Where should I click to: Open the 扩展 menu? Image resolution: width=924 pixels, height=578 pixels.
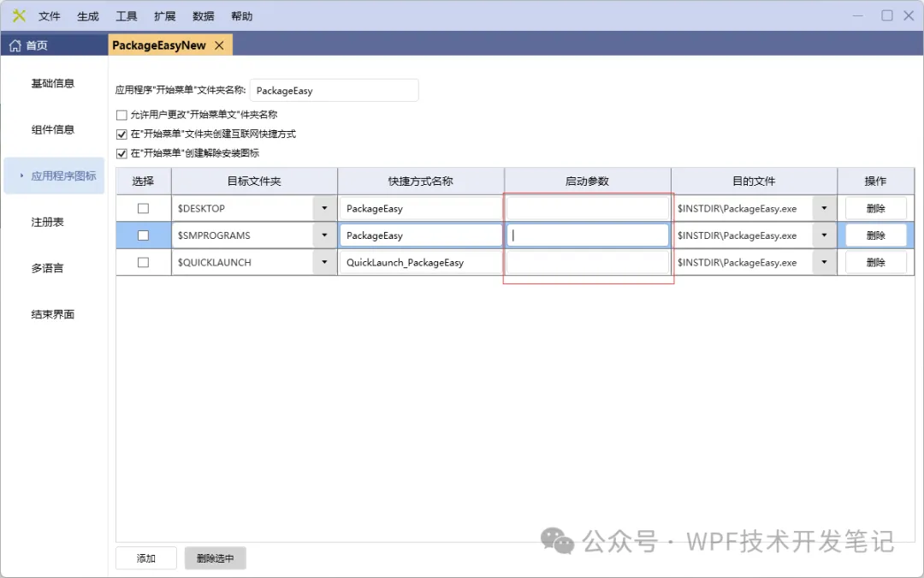[165, 16]
